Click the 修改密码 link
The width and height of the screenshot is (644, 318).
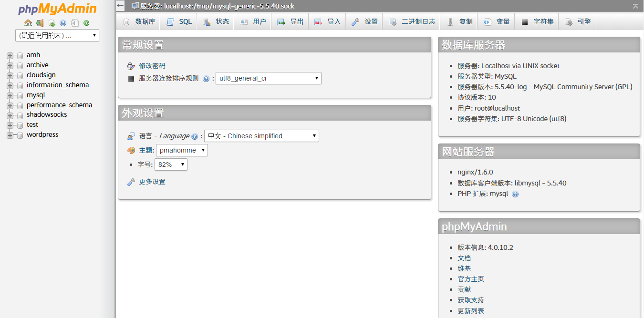pyautogui.click(x=152, y=66)
